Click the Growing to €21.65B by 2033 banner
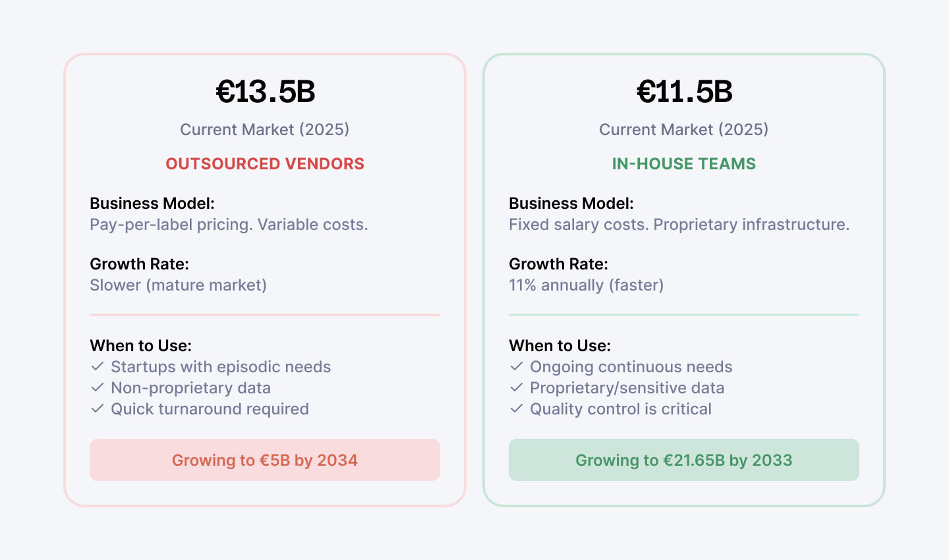Viewport: 949px width, 560px height. pos(684,460)
